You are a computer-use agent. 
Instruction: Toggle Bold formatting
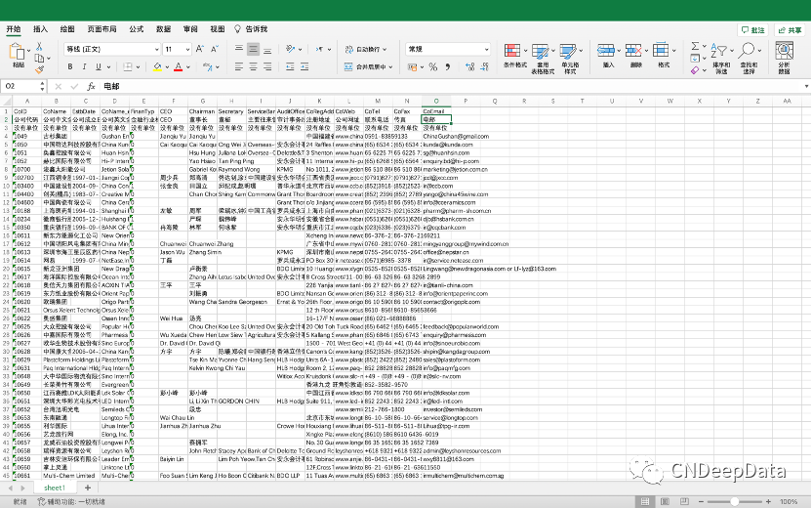[x=70, y=66]
